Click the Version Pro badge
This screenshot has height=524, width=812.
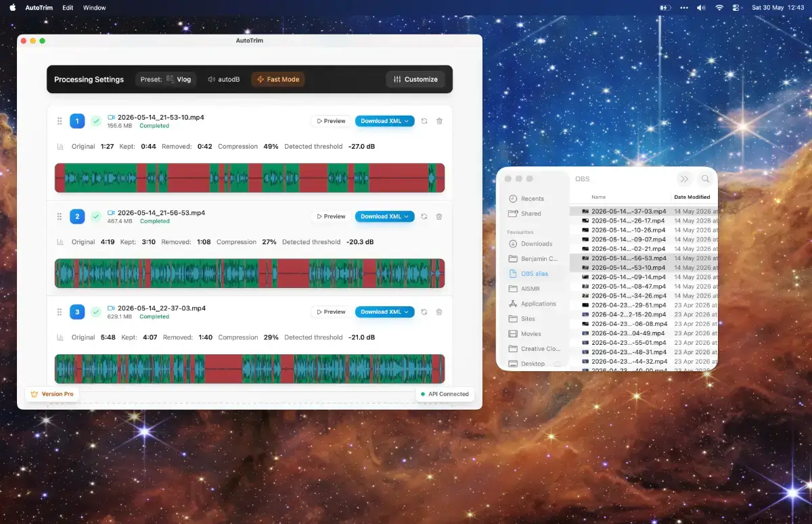click(52, 394)
